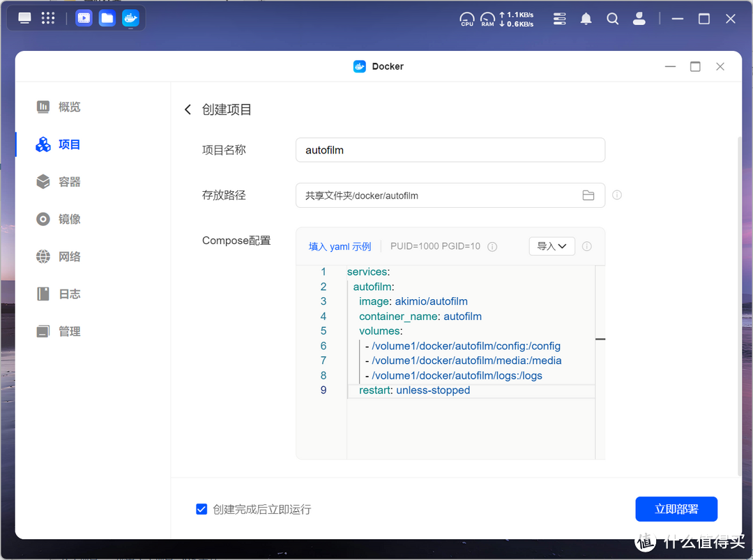Open the 容器 (Containers) section

69,181
